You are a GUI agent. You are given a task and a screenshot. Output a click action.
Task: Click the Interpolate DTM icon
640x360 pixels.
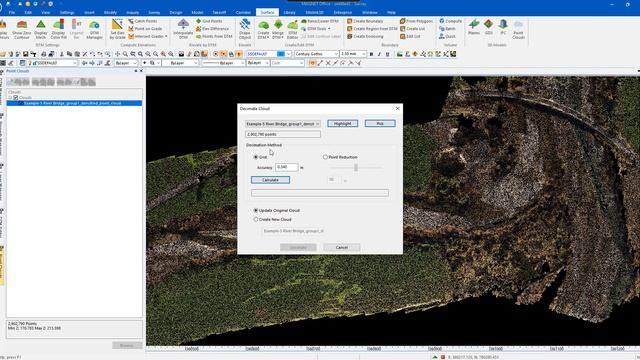183,29
